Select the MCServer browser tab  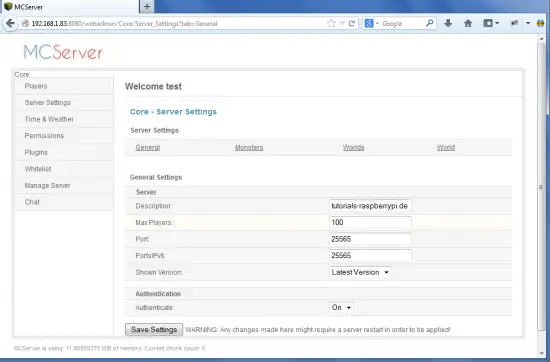(70, 7)
